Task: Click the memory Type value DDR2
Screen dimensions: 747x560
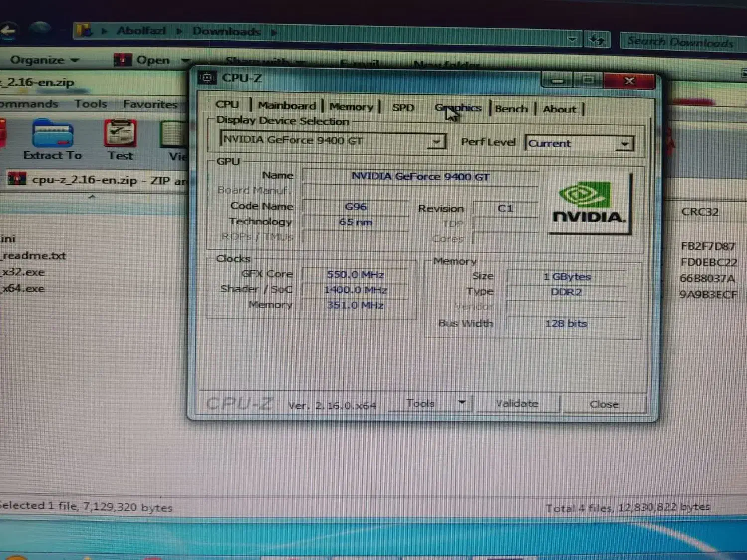Action: click(566, 292)
